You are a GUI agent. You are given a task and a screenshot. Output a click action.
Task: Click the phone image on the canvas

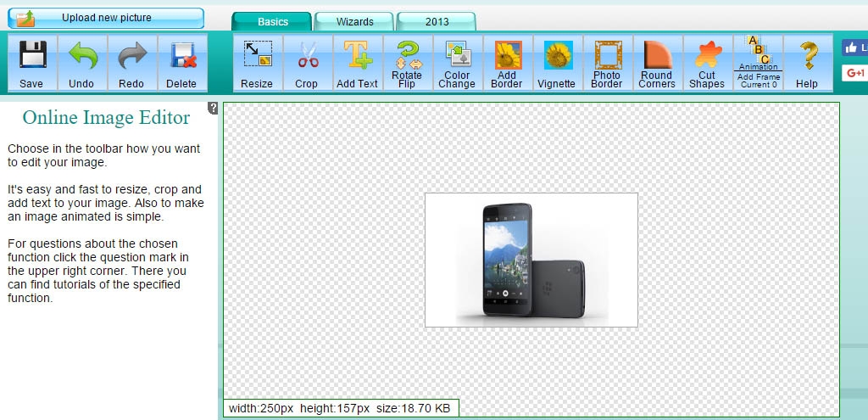coord(531,260)
